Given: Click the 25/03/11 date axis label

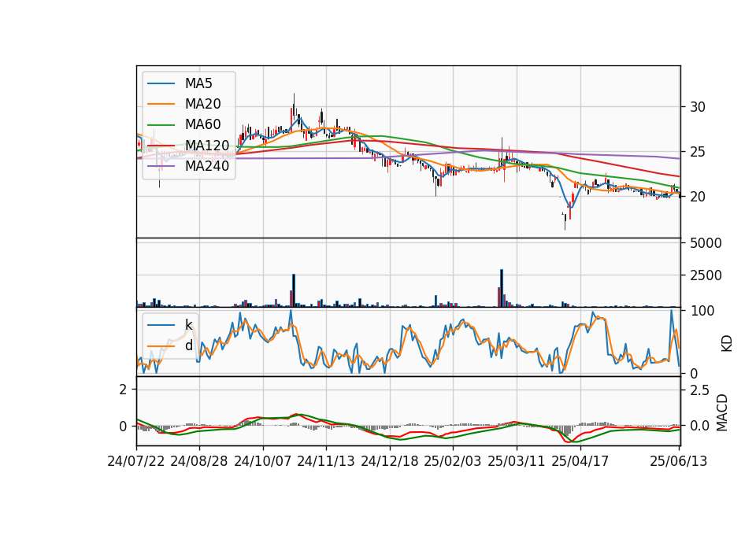Looking at the screenshot, I should pyautogui.click(x=517, y=461).
